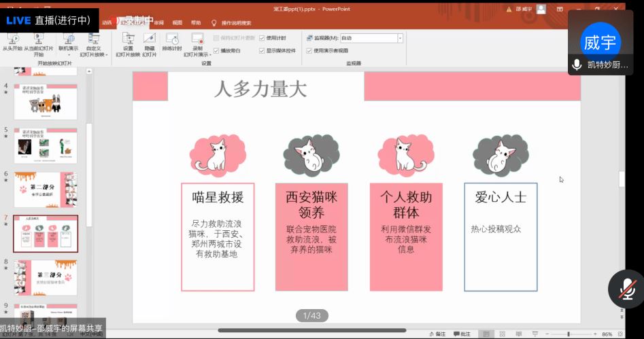
Task: Start Slide Show from status bar icon
Action: coord(535,334)
